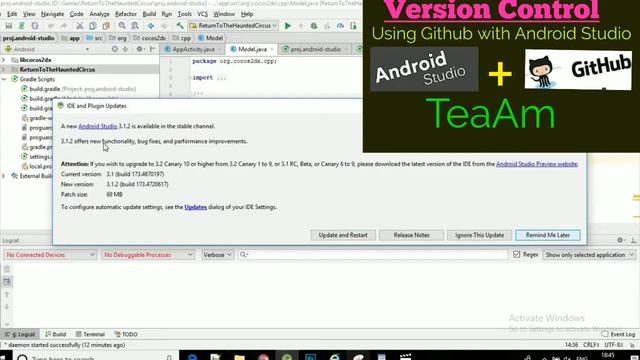
Task: Open the Verbose log level dropdown
Action: pos(218,255)
